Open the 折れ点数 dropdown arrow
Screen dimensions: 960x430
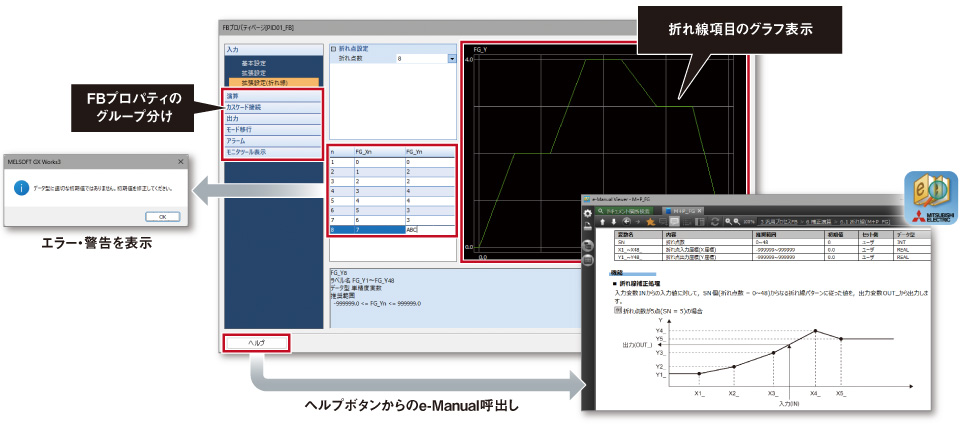click(452, 59)
